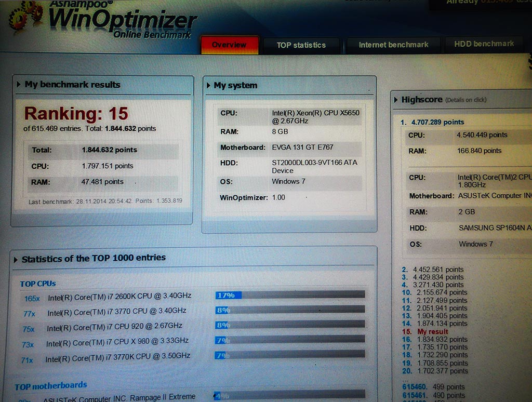
Task: Open highscore entry 4. 3.271.430 points
Action: click(433, 285)
